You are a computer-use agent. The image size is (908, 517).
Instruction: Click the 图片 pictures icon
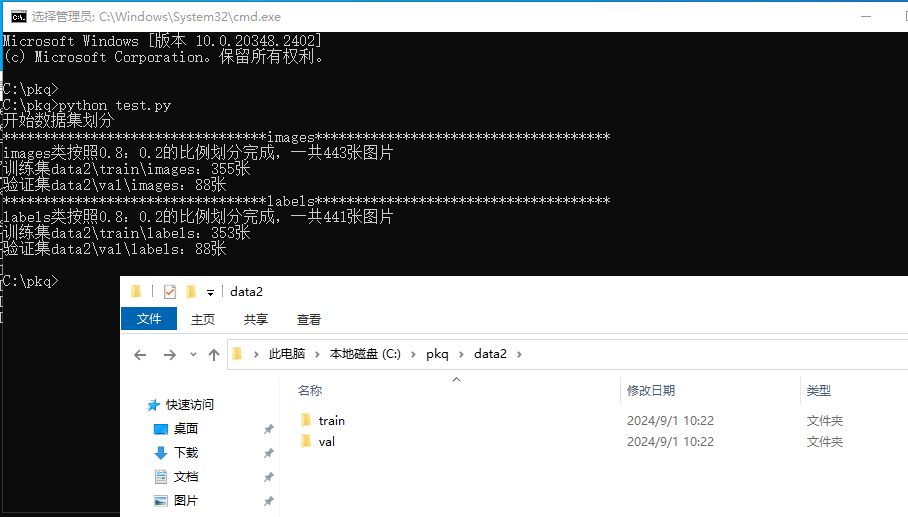[160, 501]
